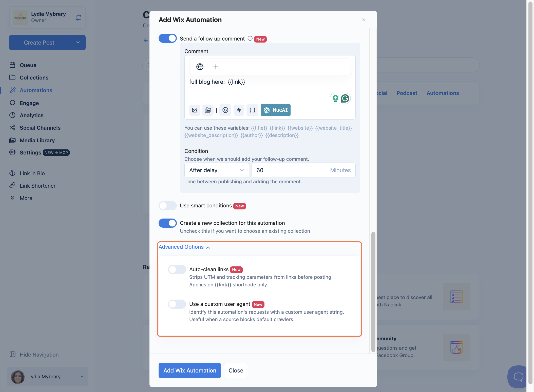Click the NEW → MCP badge
This screenshot has width=534, height=392.
(56, 152)
